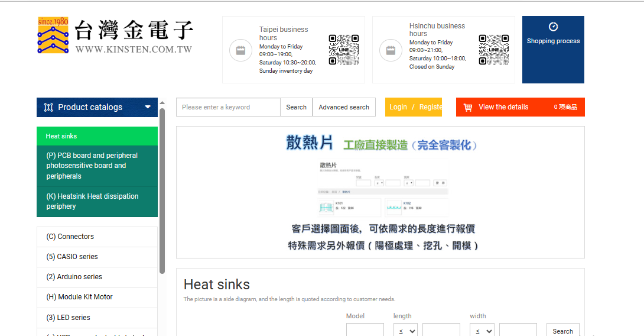
Task: Click the width value input field
Action: coord(518,330)
